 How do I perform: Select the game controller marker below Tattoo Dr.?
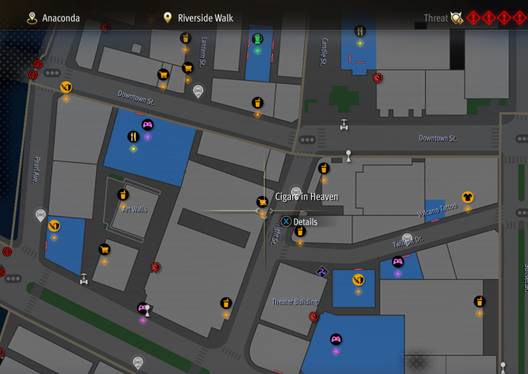398,262
